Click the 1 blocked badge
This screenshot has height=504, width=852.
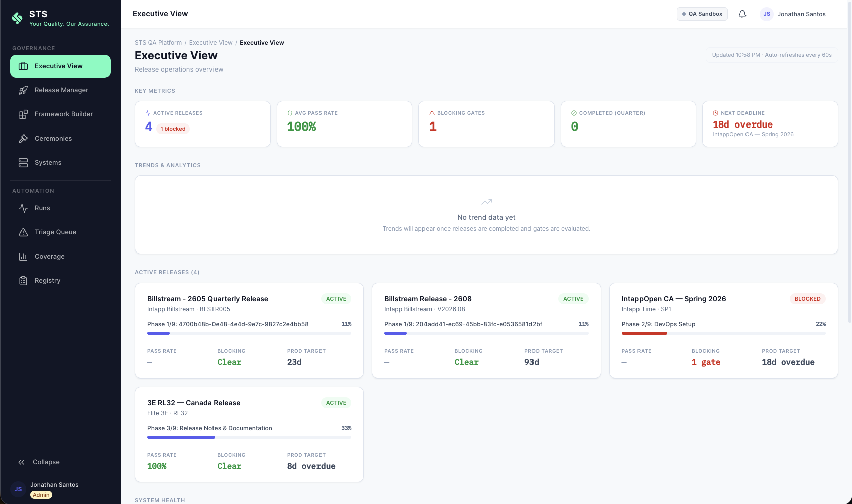[x=173, y=129]
